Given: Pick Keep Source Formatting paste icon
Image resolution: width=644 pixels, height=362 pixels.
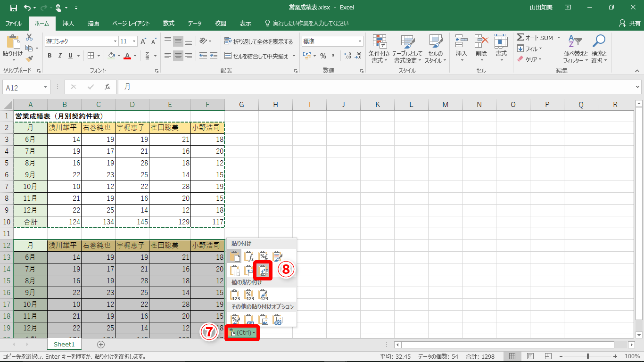Looking at the screenshot, I should click(278, 256).
